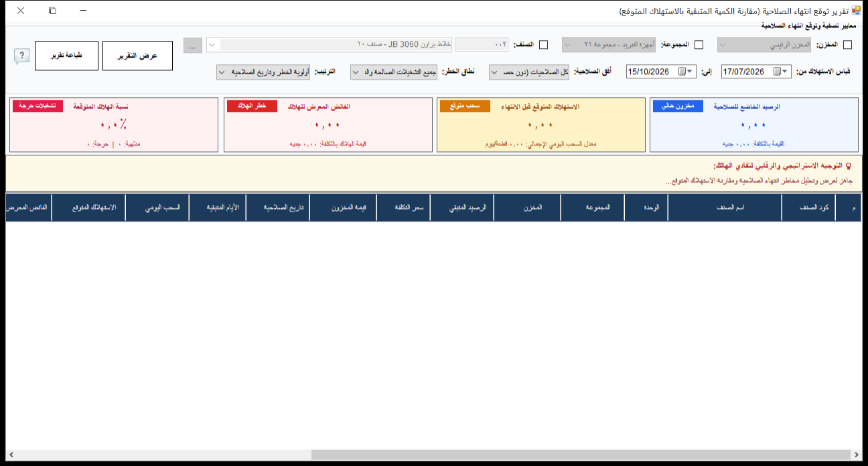Click the المخزن column header in the table
This screenshot has width=868, height=466.
click(527, 208)
